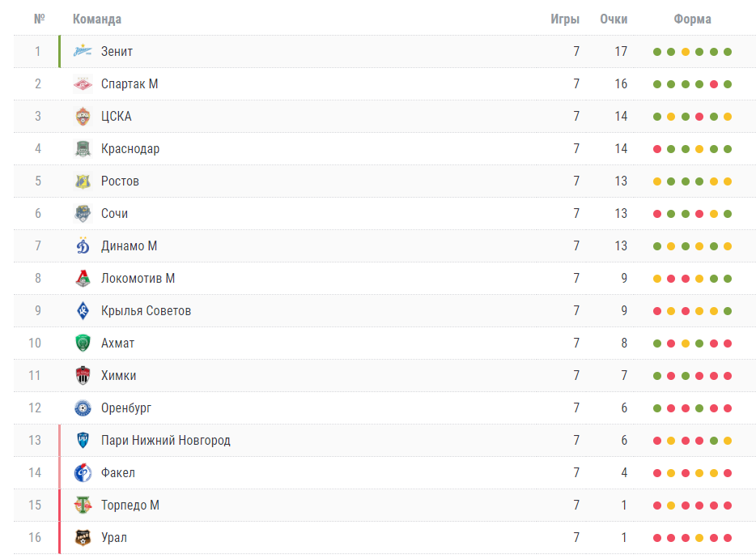Click the Spartak M club crest

pos(83,84)
